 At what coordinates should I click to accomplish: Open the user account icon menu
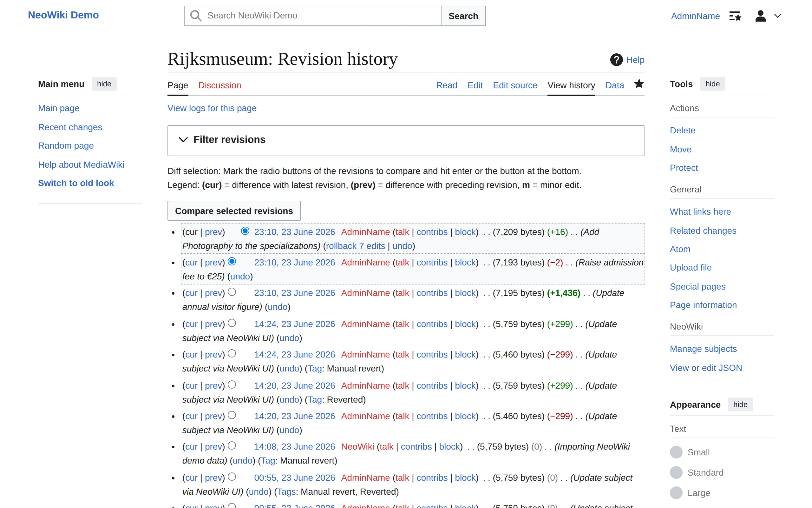tap(760, 16)
